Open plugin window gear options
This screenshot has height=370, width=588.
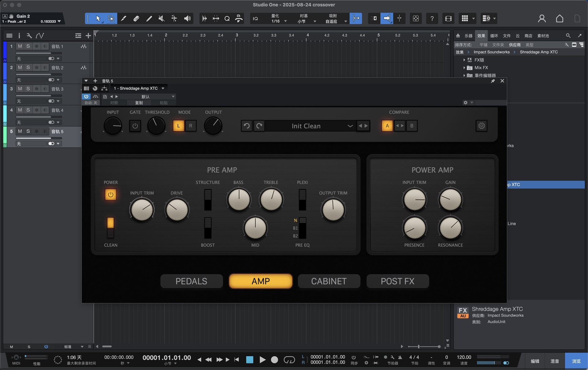pyautogui.click(x=466, y=103)
